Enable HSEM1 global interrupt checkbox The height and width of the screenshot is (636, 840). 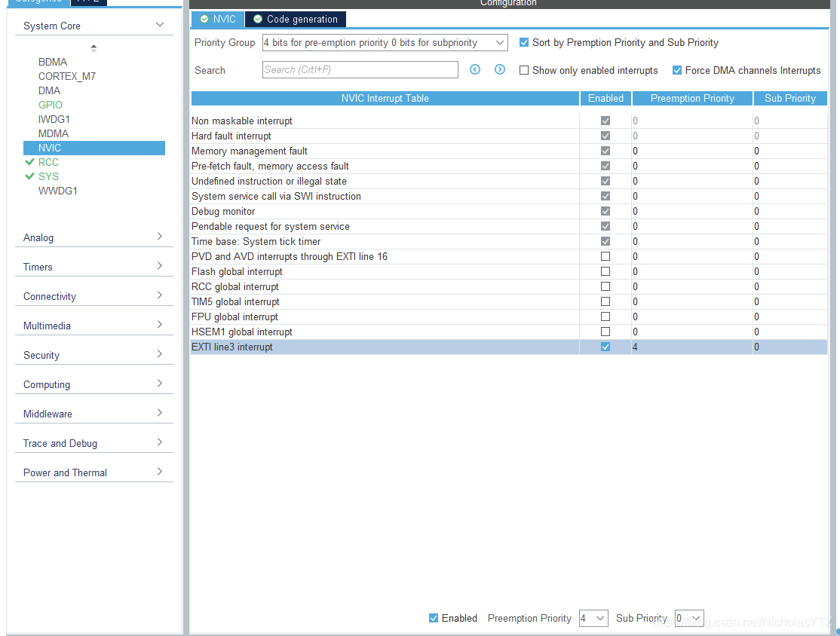[605, 332]
